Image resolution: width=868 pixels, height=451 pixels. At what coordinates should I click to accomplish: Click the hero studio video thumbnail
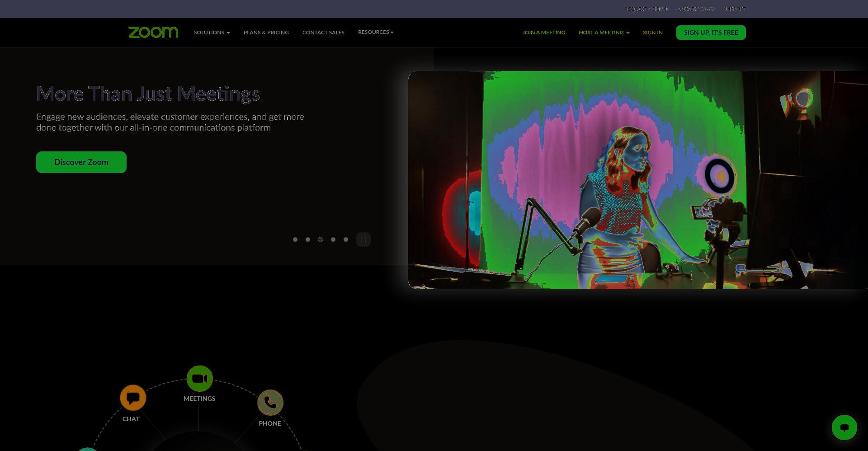point(638,180)
